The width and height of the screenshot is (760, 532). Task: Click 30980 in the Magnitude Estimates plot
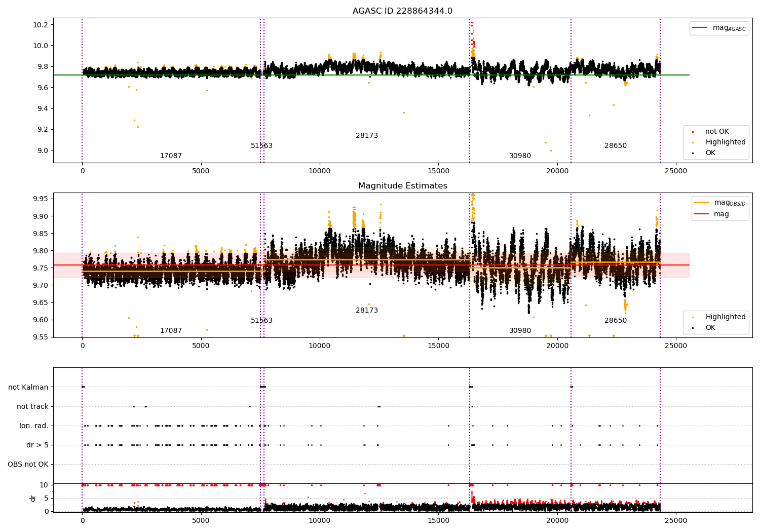[x=520, y=331]
